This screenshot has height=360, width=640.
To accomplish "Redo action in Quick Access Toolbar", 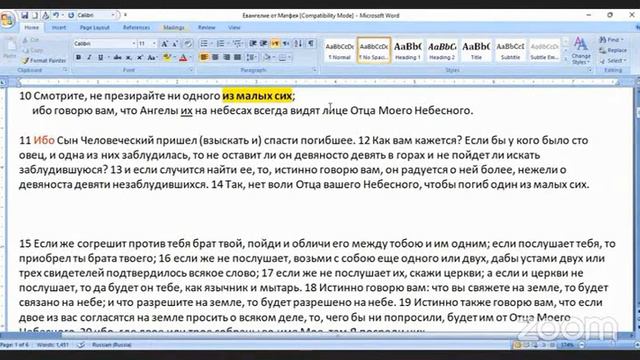I will coord(71,15).
